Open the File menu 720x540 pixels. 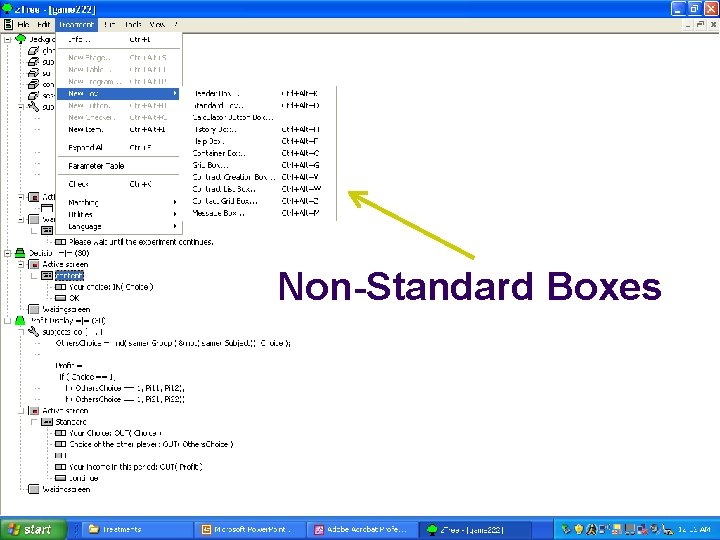pos(23,24)
